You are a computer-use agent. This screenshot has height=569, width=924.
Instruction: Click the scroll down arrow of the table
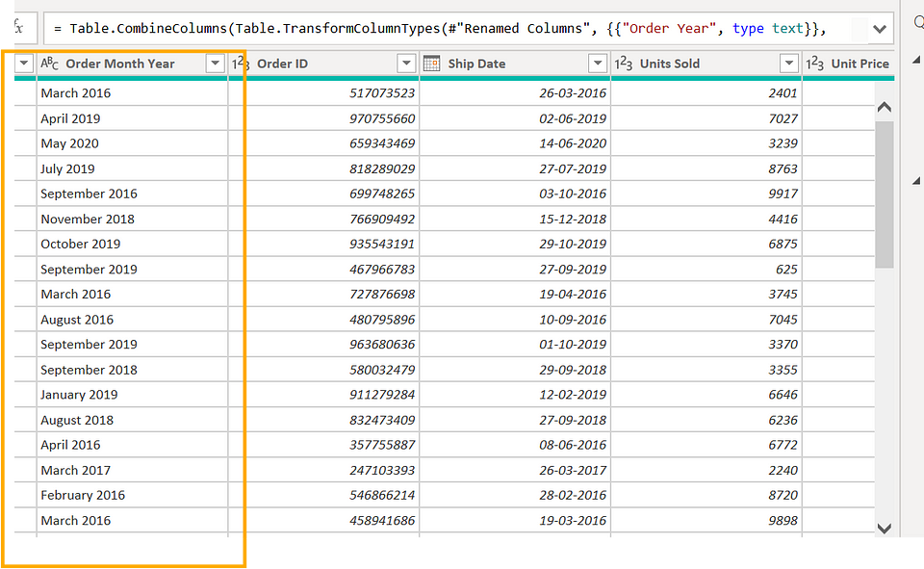[x=884, y=528]
